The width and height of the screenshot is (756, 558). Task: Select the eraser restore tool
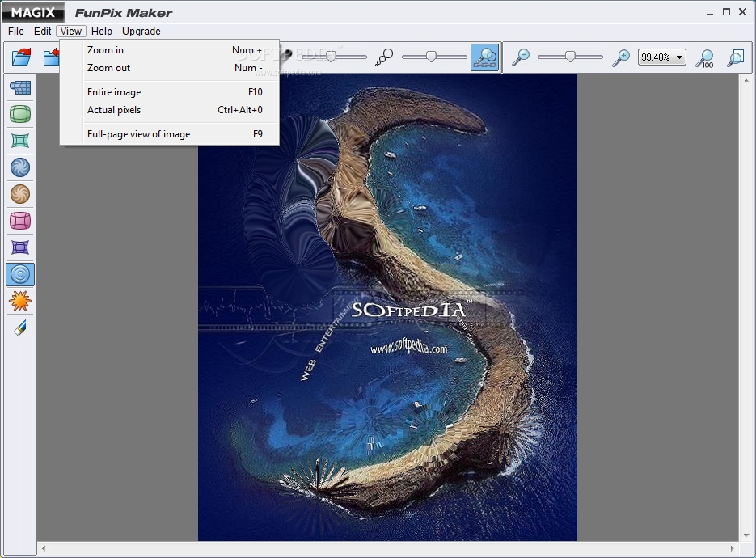(20, 328)
